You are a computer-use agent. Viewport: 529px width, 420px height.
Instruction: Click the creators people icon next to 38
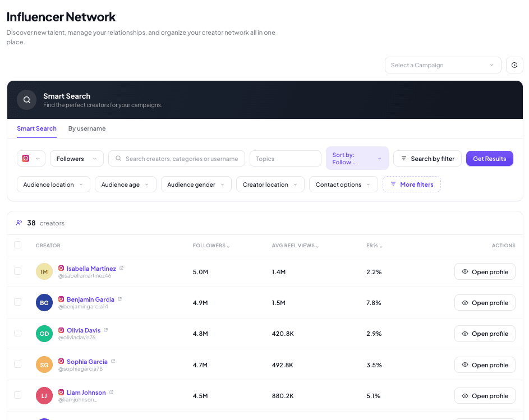tap(19, 223)
